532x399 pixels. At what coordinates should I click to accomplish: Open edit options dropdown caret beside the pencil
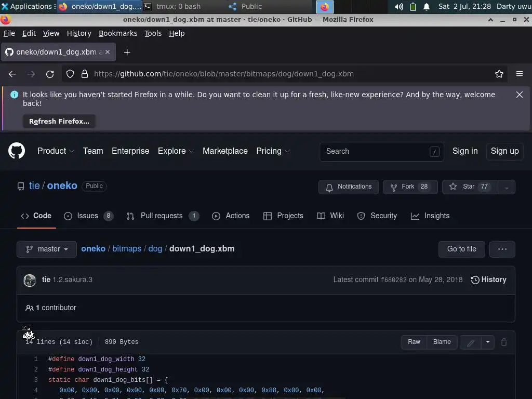(487, 342)
